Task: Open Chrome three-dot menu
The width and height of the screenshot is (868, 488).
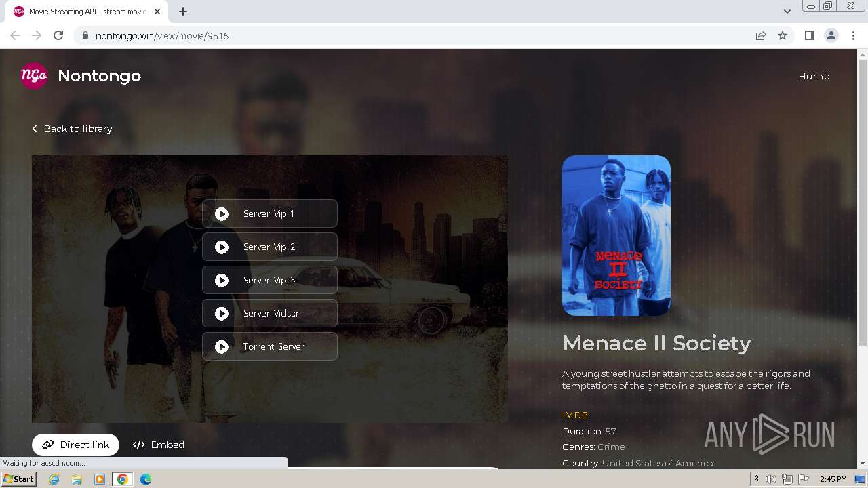Action: pos(854,35)
